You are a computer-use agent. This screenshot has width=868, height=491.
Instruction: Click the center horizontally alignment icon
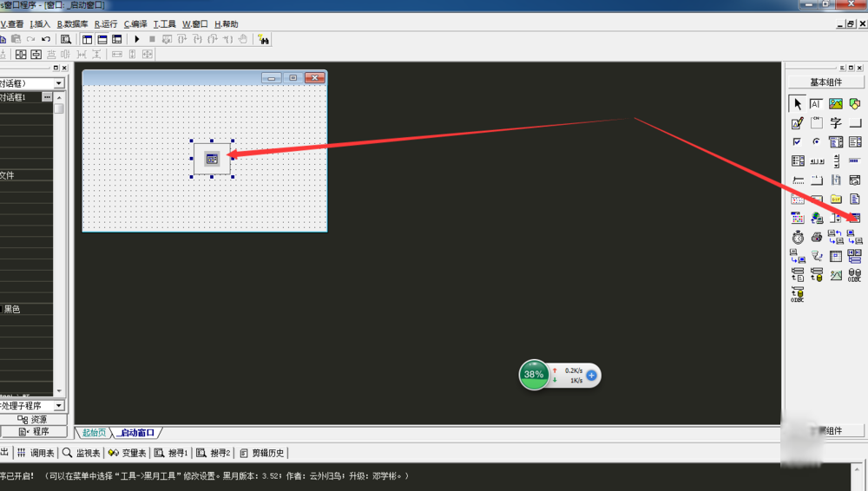21,55
